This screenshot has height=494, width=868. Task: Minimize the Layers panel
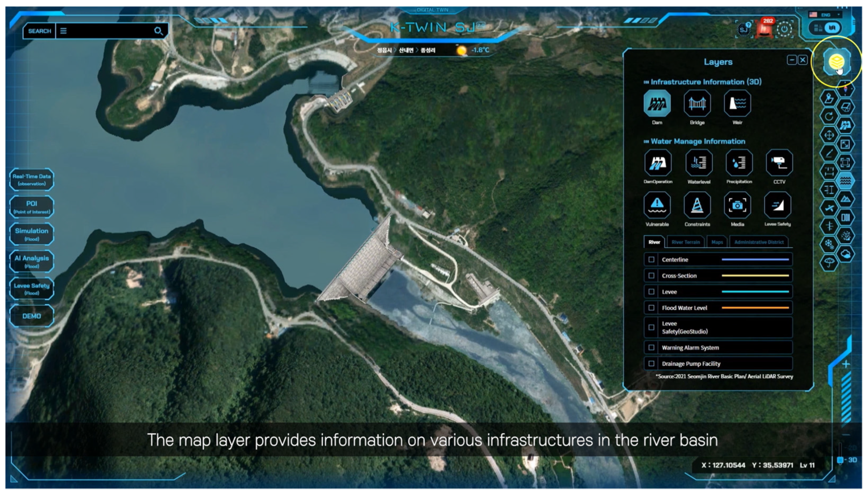click(x=792, y=60)
